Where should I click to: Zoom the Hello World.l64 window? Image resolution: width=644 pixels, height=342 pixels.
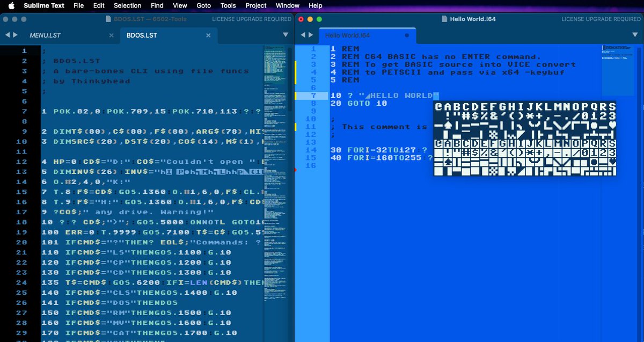(x=319, y=19)
